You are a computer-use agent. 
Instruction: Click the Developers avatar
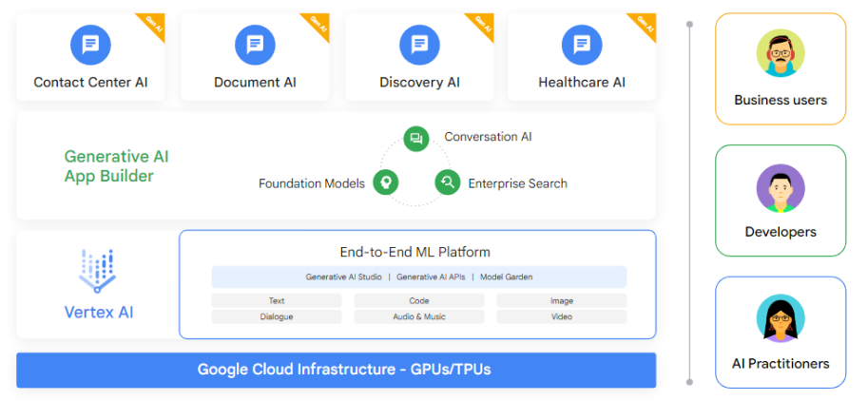pyautogui.click(x=781, y=188)
